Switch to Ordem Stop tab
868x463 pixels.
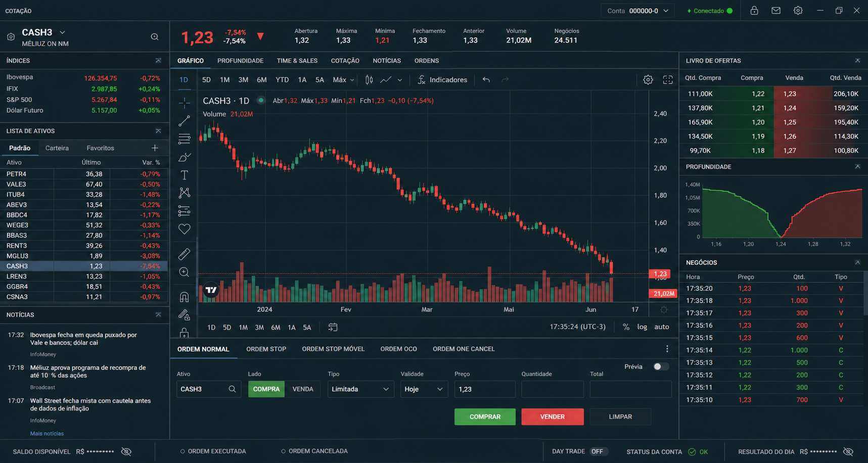tap(266, 349)
